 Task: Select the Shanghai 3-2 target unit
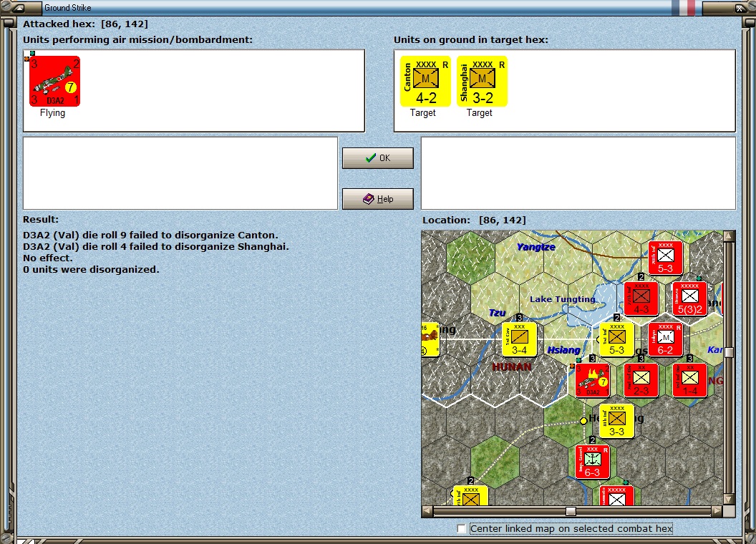(482, 81)
